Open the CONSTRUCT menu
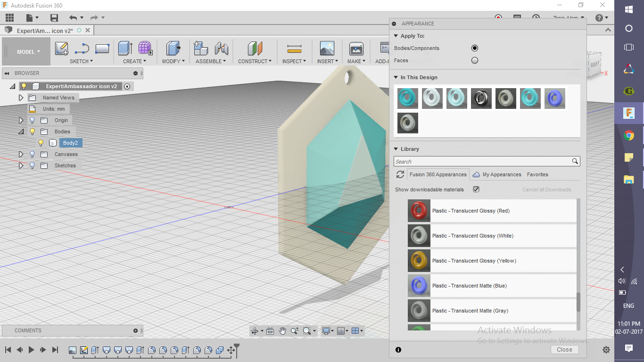 pos(255,61)
